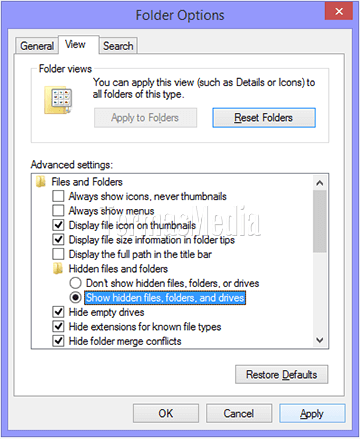Confirm with the OK button

166,413
